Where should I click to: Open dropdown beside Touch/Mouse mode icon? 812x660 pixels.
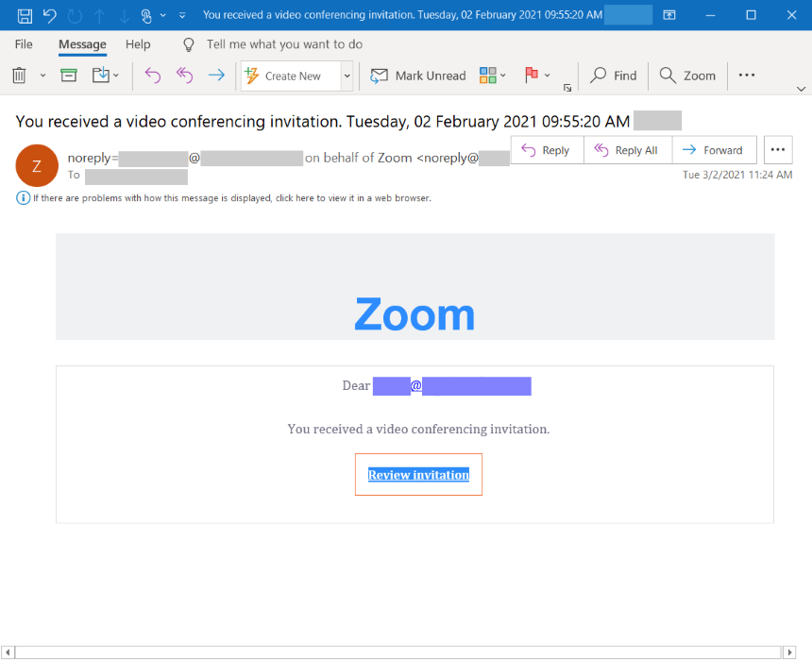click(x=163, y=15)
